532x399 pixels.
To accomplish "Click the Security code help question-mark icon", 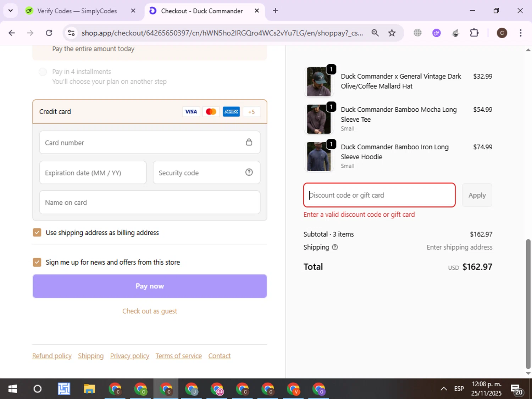I will pos(249,172).
